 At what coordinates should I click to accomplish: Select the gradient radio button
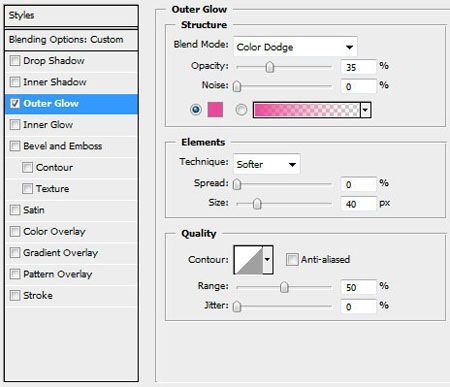[x=241, y=110]
